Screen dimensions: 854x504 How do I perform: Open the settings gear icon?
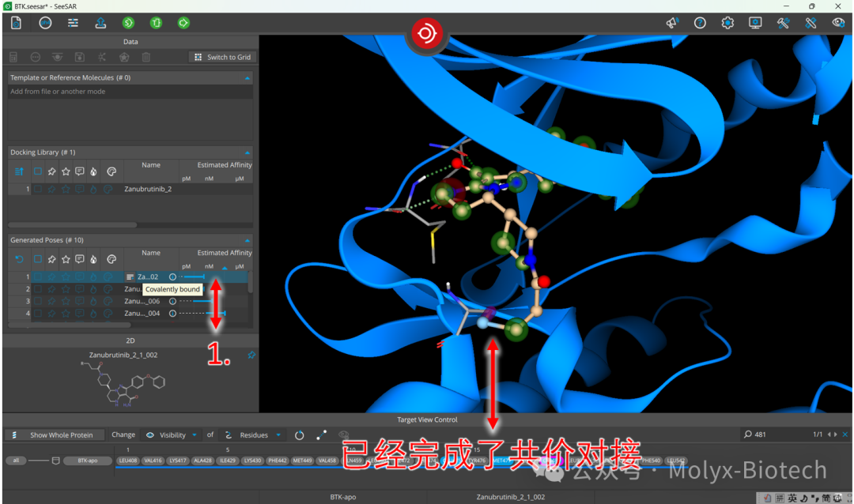click(727, 23)
